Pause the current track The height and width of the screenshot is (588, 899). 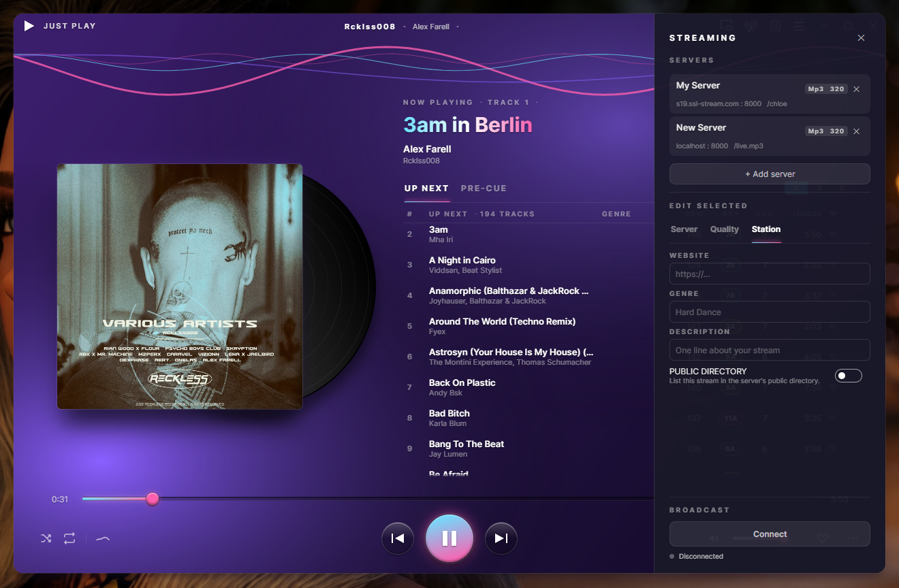[449, 538]
